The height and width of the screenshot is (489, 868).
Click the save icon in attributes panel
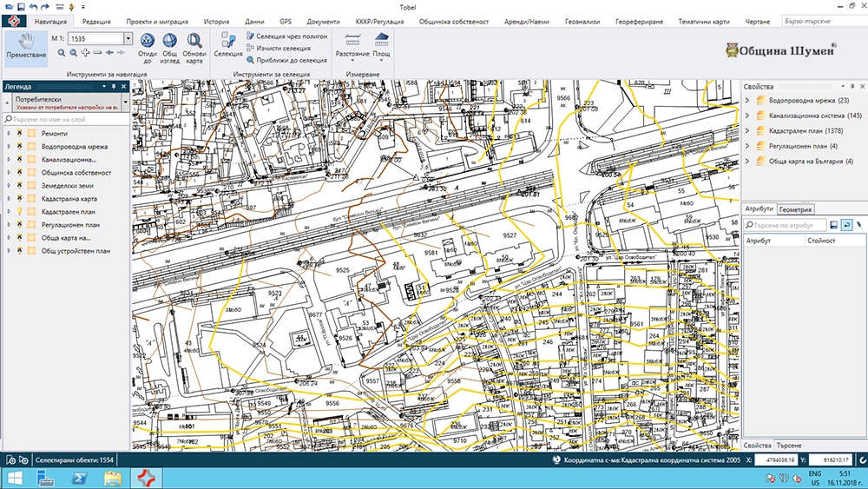tap(833, 225)
